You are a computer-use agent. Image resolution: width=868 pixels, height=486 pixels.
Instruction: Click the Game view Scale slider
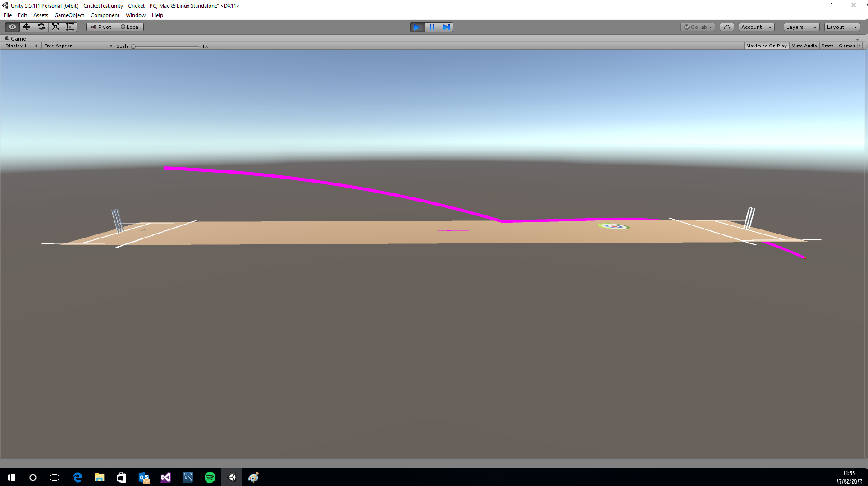(x=165, y=46)
